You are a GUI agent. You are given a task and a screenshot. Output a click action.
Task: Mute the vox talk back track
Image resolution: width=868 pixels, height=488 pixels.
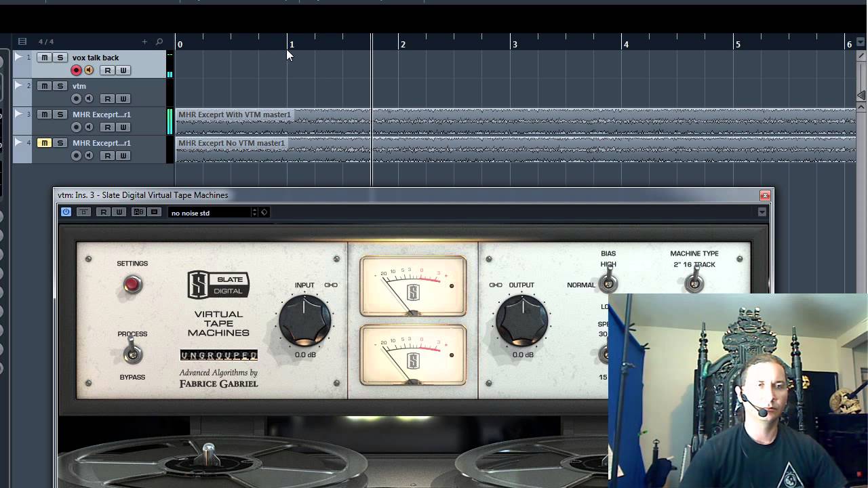44,58
